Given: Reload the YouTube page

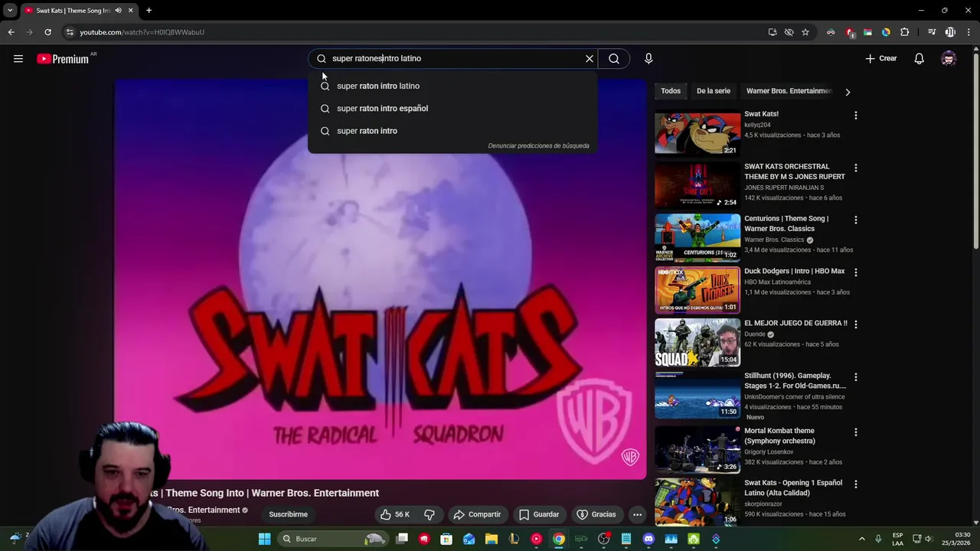Looking at the screenshot, I should point(47,32).
